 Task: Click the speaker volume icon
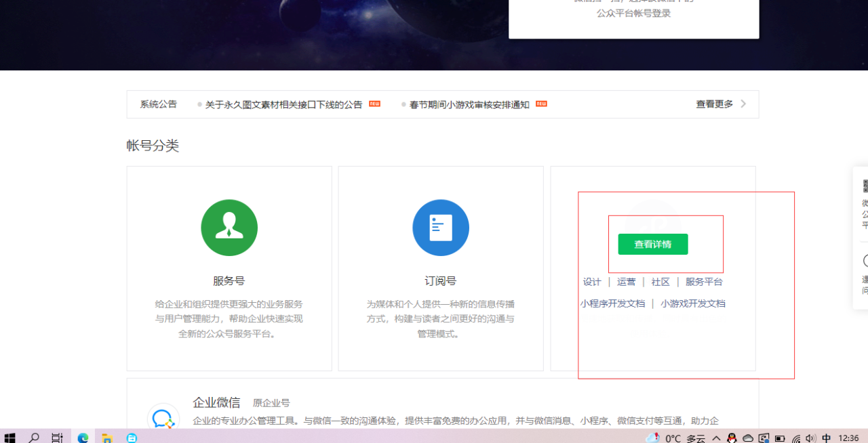coord(811,438)
